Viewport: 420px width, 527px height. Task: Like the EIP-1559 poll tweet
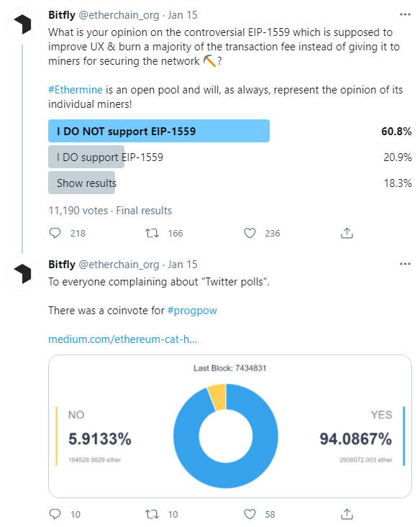click(x=250, y=233)
